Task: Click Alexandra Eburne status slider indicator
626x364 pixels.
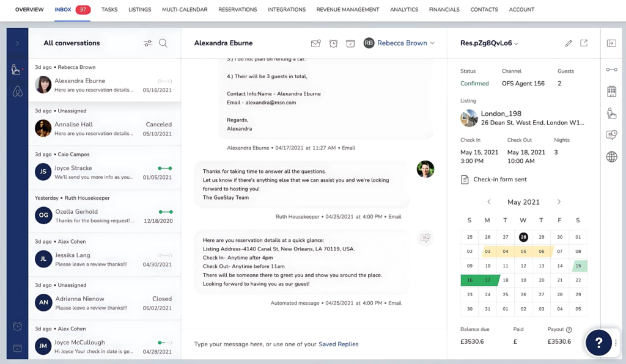Action: click(165, 81)
